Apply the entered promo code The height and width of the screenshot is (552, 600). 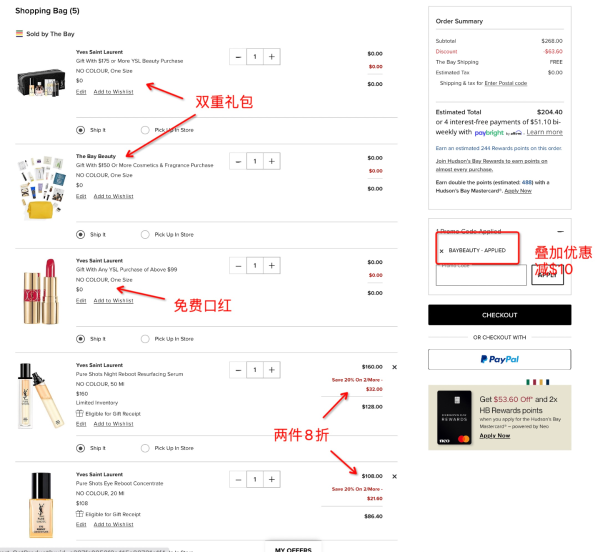point(547,275)
